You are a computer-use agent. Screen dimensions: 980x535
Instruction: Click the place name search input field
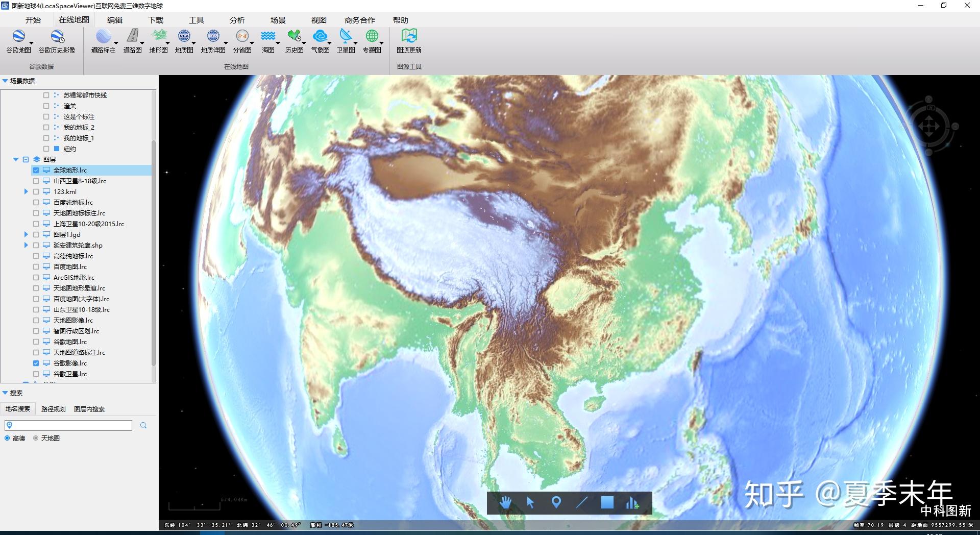tap(68, 425)
